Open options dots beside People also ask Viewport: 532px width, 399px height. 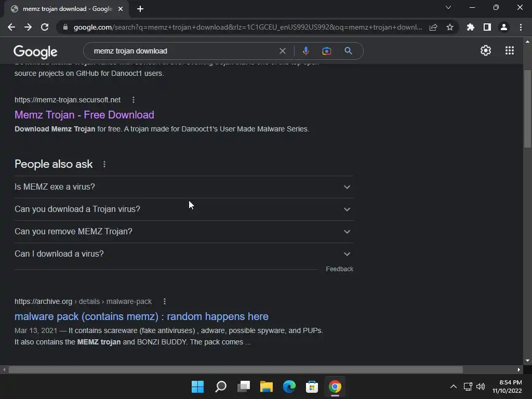(x=104, y=164)
